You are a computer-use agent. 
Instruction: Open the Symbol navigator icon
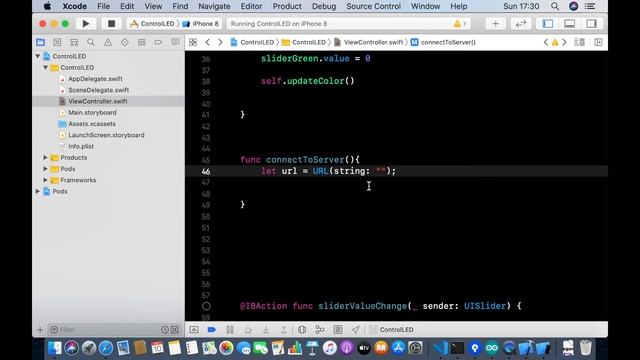[74, 42]
